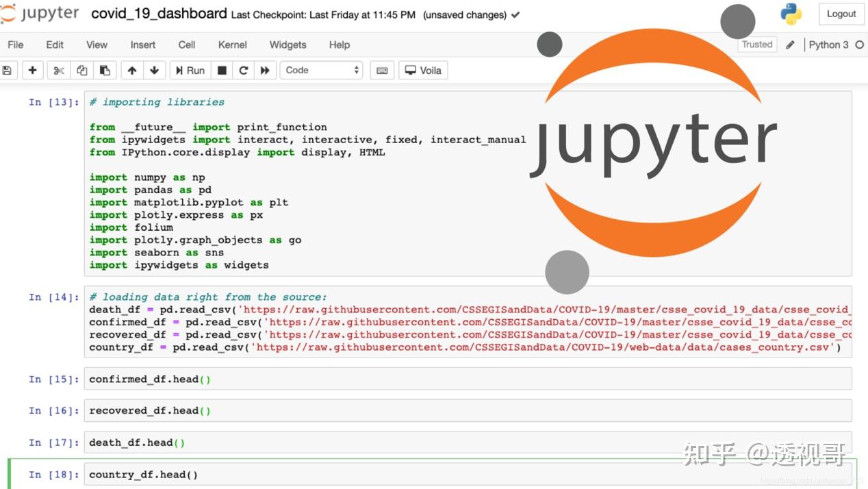Screen dimensions: 868x489
Task: Restart the kernel with circular arrow icon
Action: (243, 70)
